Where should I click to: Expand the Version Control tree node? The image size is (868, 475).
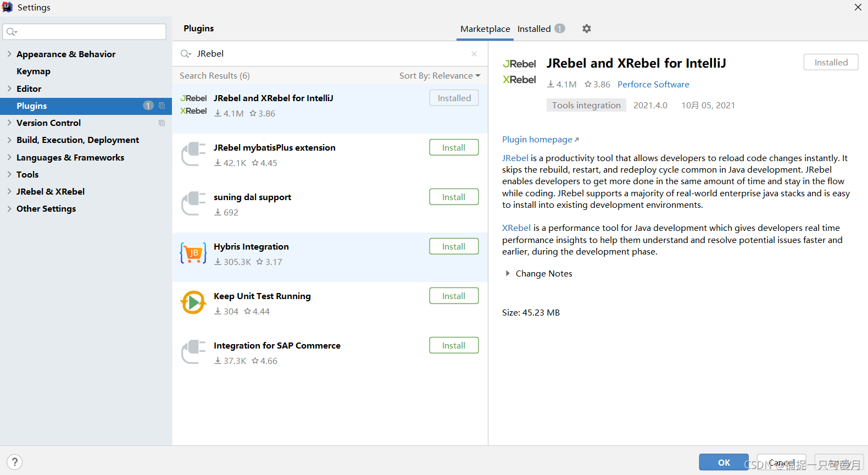click(9, 123)
